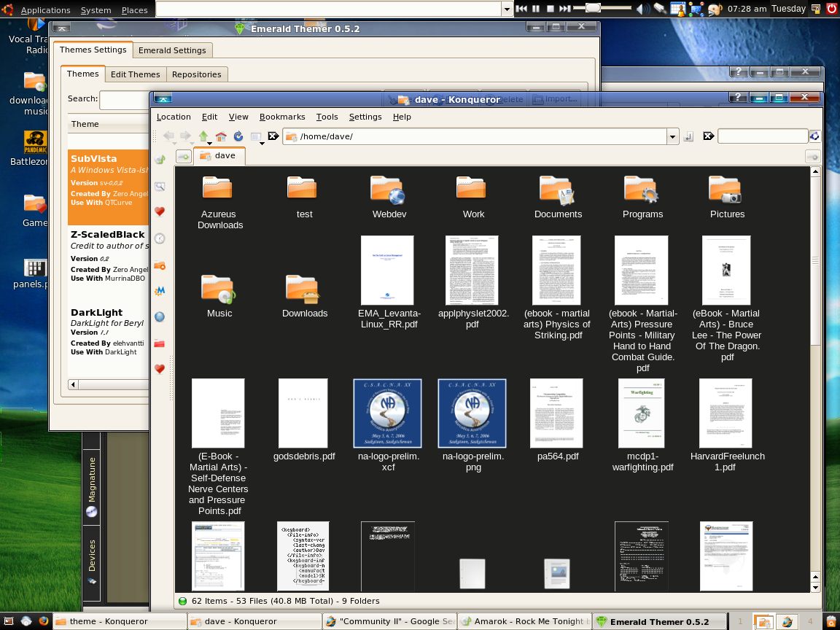Open the Azureus Downloads folder
The height and width of the screenshot is (630, 840).
tap(219, 203)
